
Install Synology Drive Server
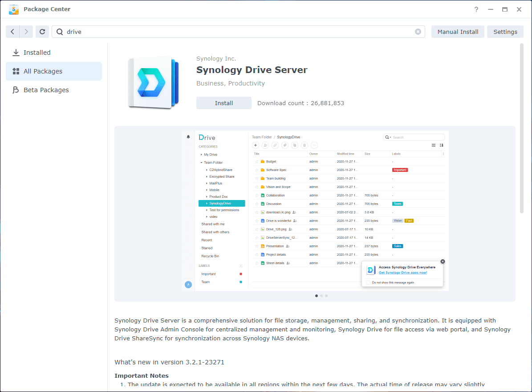(x=224, y=103)
